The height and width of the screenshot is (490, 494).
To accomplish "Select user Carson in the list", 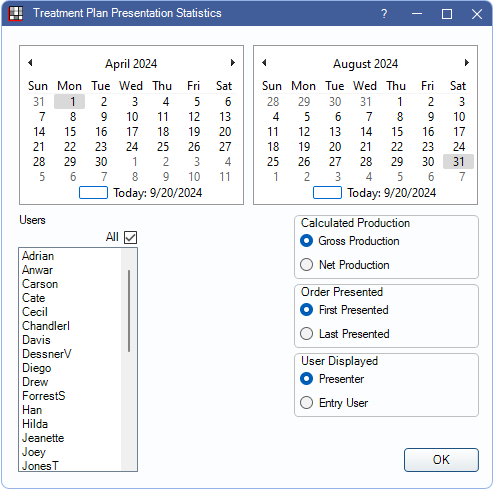I will click(x=40, y=284).
